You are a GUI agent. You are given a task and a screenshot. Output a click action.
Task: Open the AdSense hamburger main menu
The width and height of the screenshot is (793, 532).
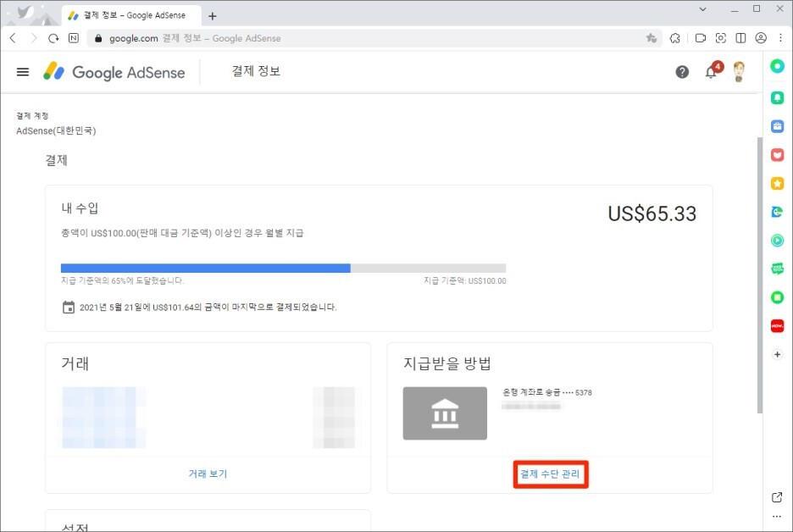point(23,72)
